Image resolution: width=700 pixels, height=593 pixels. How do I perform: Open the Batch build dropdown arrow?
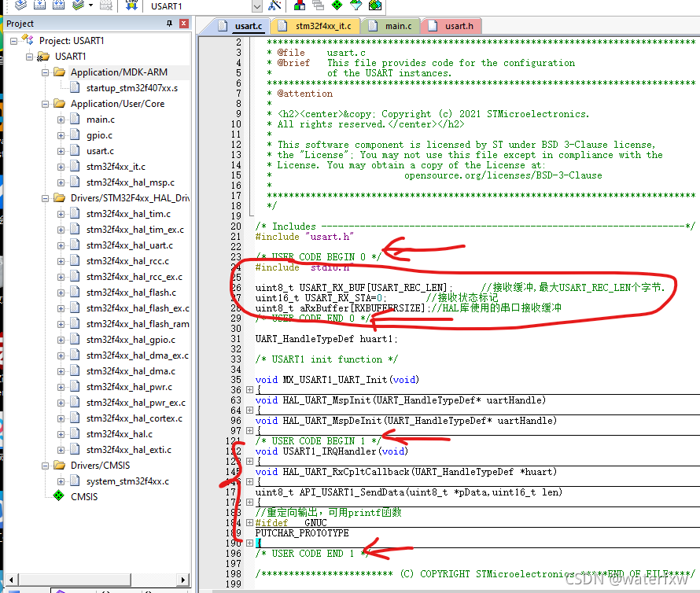(90, 6)
